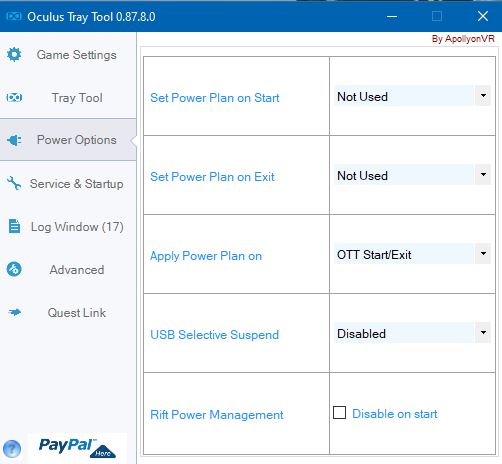The width and height of the screenshot is (502, 464).
Task: Click the Apply Power Plan on label
Action: pyautogui.click(x=206, y=256)
